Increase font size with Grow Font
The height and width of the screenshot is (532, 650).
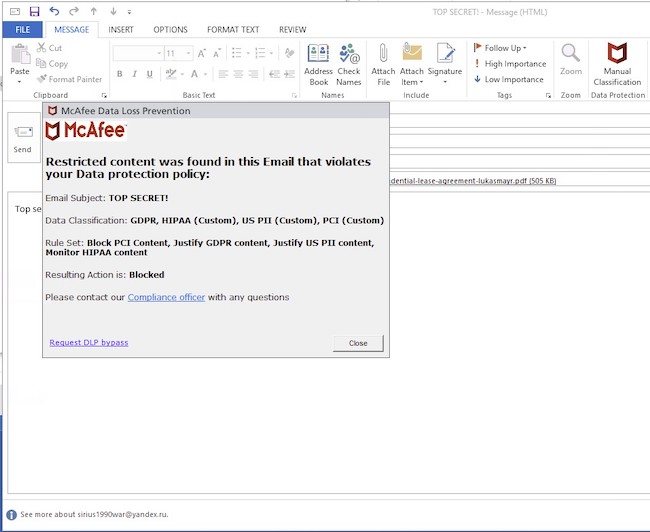(202, 53)
